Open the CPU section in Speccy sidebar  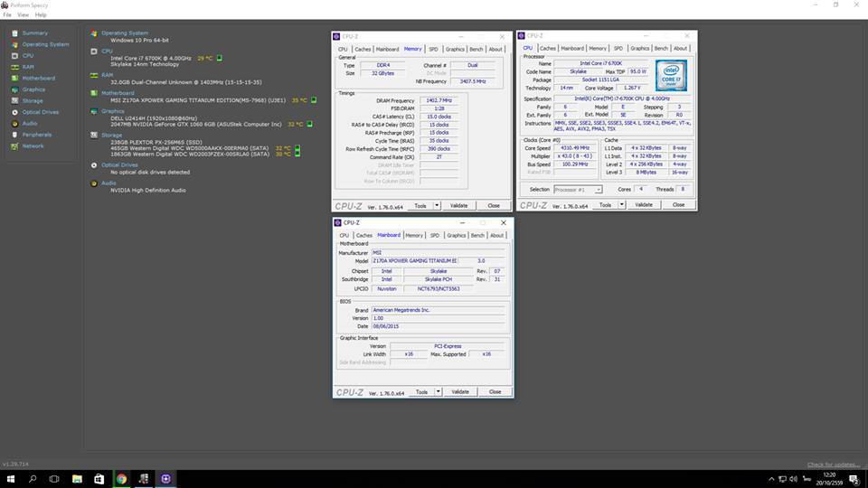[28, 56]
